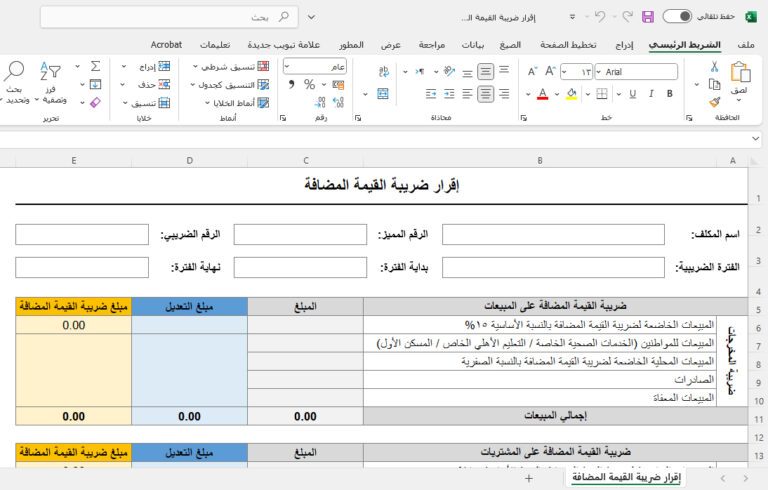Click the Increase Font Size icon
The height and width of the screenshot is (490, 768).
pyautogui.click(x=550, y=72)
